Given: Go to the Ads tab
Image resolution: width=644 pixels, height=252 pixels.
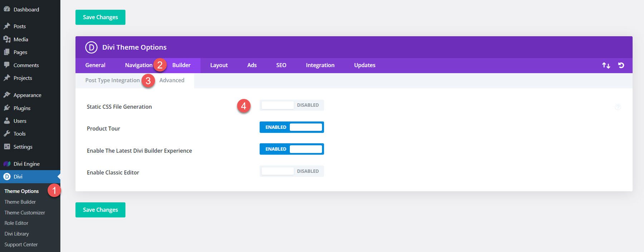Looking at the screenshot, I should [252, 65].
